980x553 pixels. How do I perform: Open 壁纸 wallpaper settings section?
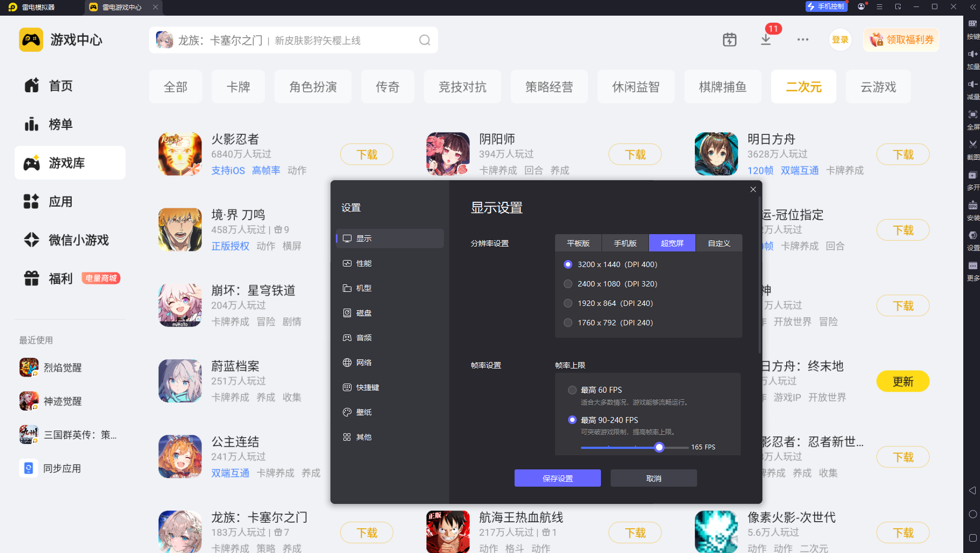tap(390, 412)
